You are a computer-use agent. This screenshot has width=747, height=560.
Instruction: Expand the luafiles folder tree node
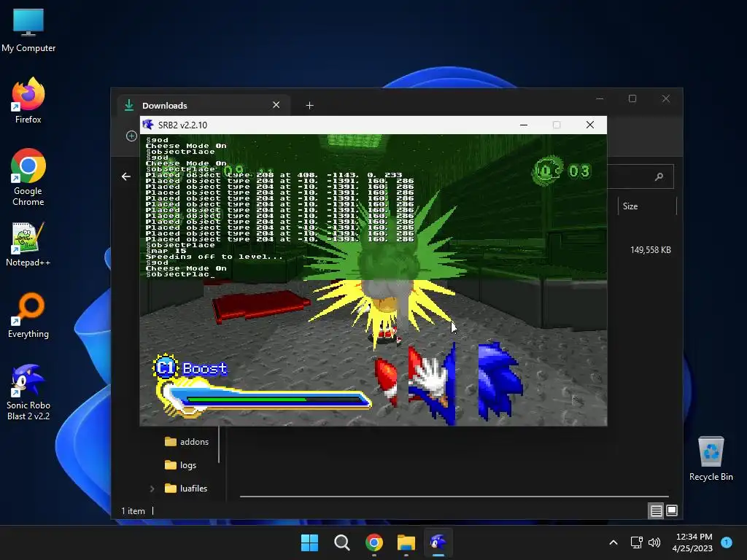(x=152, y=489)
